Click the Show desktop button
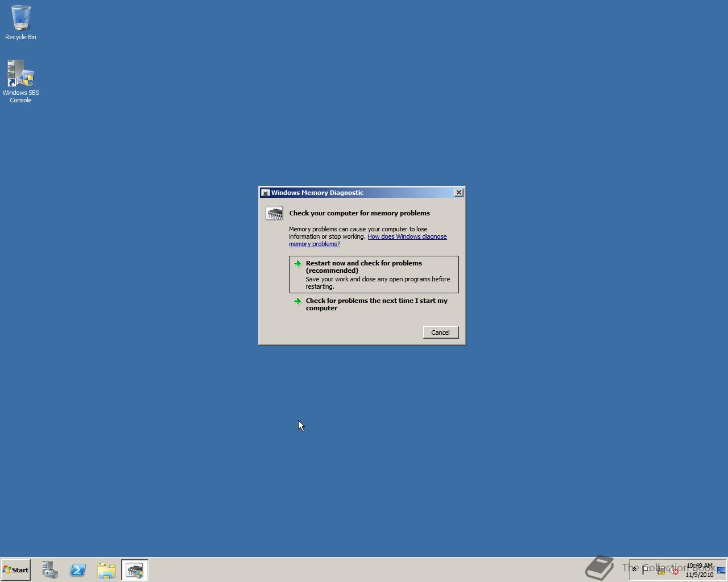This screenshot has height=582, width=728. (x=721, y=570)
